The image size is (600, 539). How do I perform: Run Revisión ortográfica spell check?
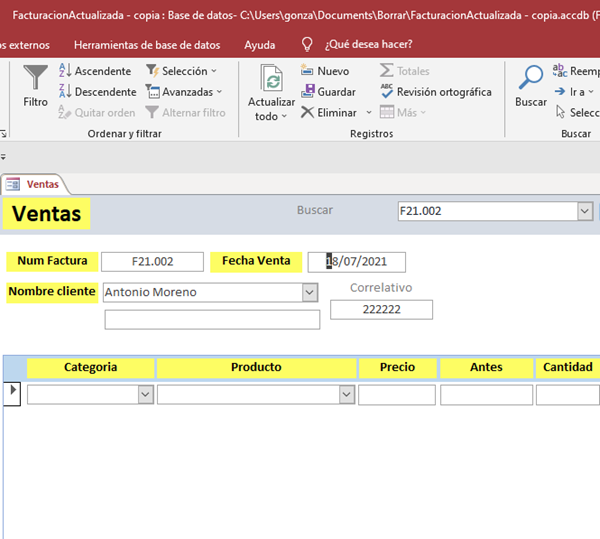[x=436, y=92]
